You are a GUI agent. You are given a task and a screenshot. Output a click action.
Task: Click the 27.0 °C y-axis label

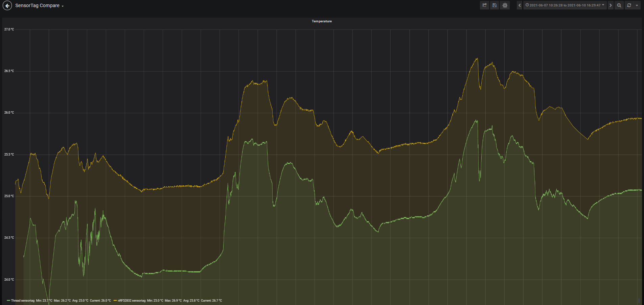tap(9, 29)
